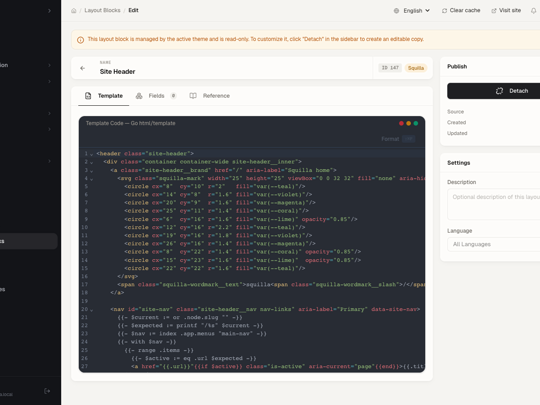Click line number 19 in the gutter
540x405 pixels.
(85, 301)
